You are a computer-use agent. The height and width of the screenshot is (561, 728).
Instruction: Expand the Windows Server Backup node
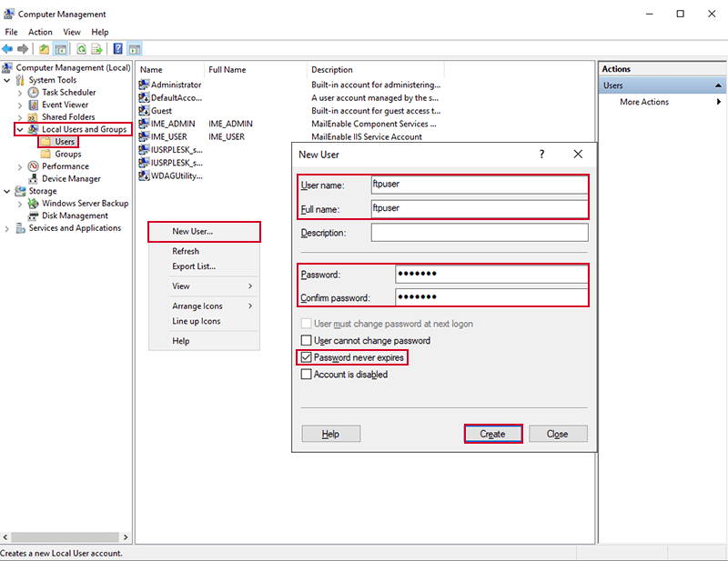pyautogui.click(x=20, y=204)
